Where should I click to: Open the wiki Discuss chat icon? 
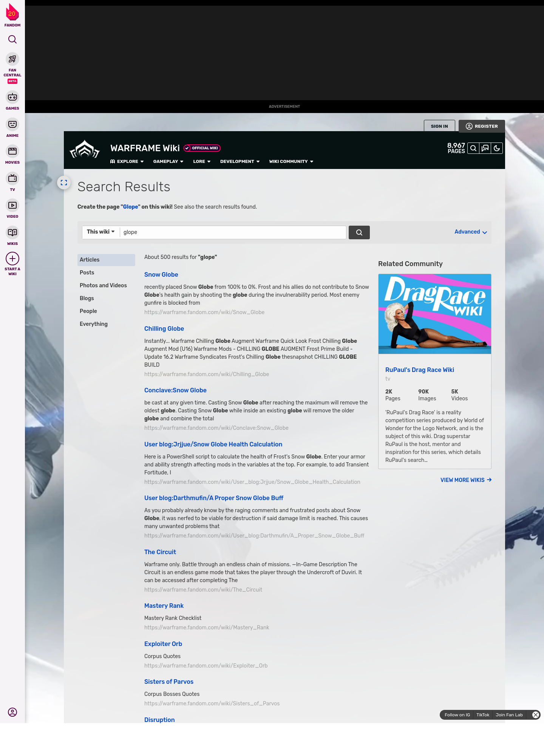(485, 148)
